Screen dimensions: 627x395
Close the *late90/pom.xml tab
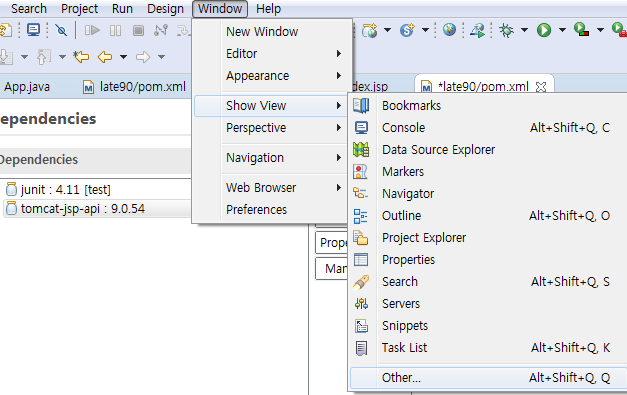tap(541, 87)
